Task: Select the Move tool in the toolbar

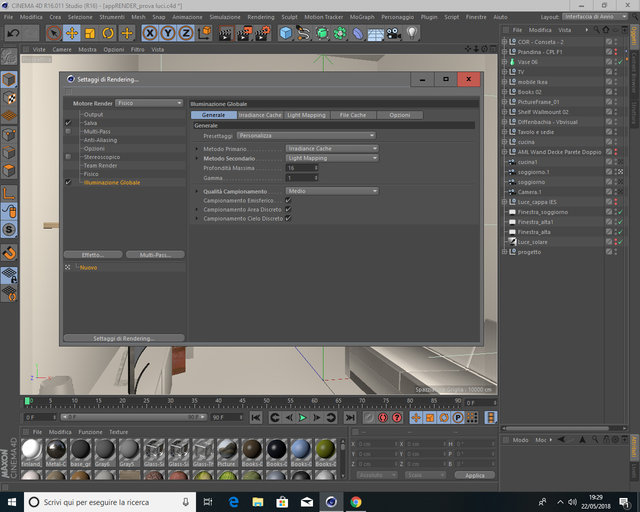Action: pyautogui.click(x=72, y=33)
